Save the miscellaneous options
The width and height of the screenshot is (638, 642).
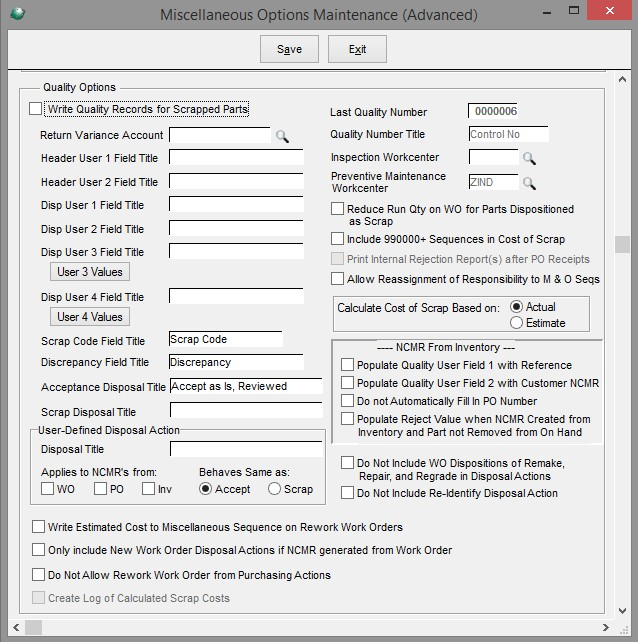[289, 49]
